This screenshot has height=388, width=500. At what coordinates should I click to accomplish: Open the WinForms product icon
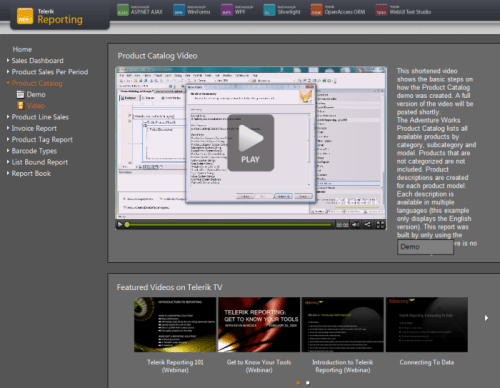[179, 10]
